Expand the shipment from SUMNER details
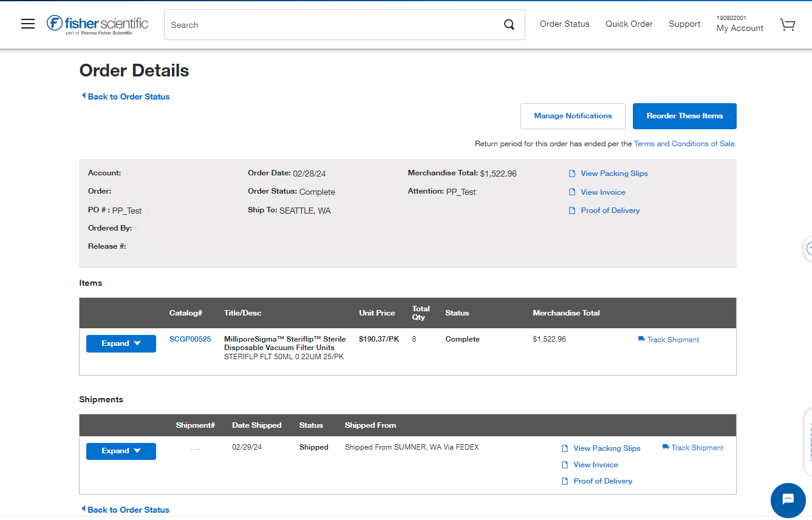This screenshot has height=520, width=812. [121, 451]
